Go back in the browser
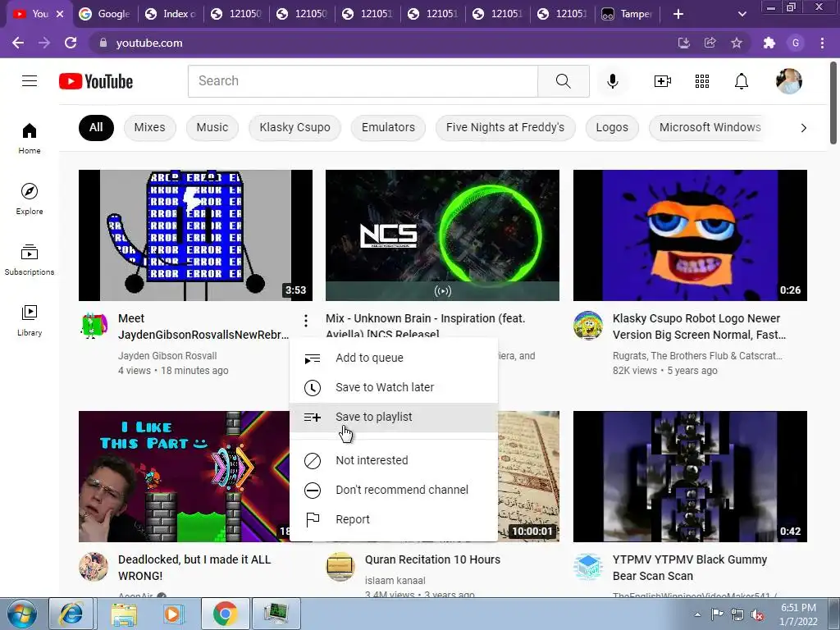840x630 pixels. tap(18, 43)
